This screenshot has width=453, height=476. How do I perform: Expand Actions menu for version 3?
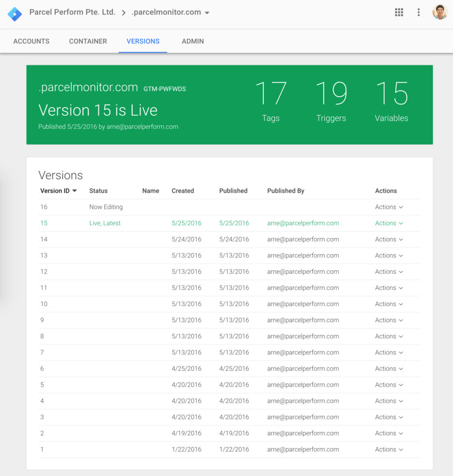click(x=389, y=417)
